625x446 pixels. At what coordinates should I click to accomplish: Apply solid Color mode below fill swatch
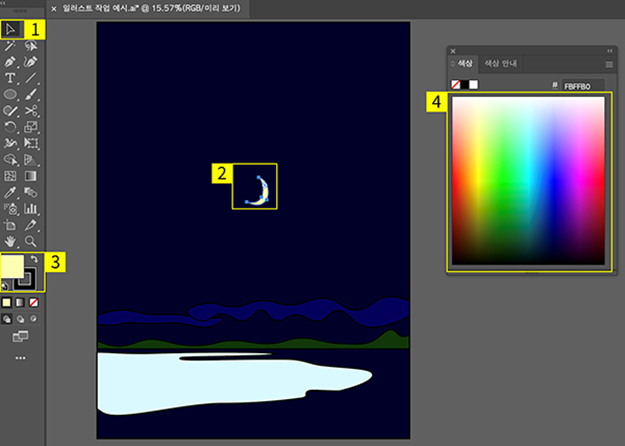tap(7, 303)
